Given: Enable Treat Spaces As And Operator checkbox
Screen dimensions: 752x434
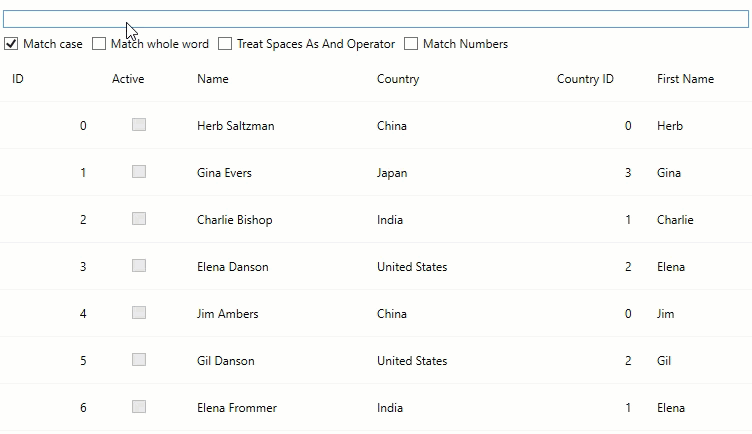Looking at the screenshot, I should (x=225, y=44).
